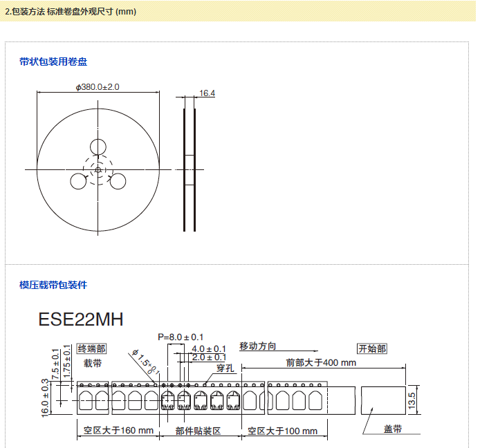Select the 盖带 cover tape label
480x448 pixels.
click(393, 429)
